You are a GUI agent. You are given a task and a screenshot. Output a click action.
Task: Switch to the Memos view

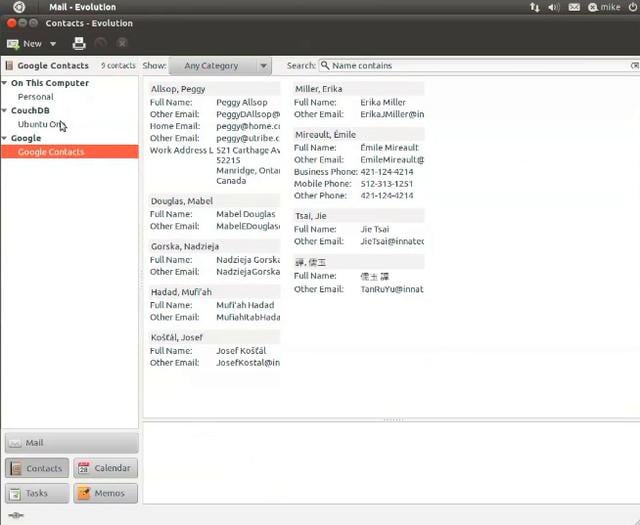tap(106, 493)
